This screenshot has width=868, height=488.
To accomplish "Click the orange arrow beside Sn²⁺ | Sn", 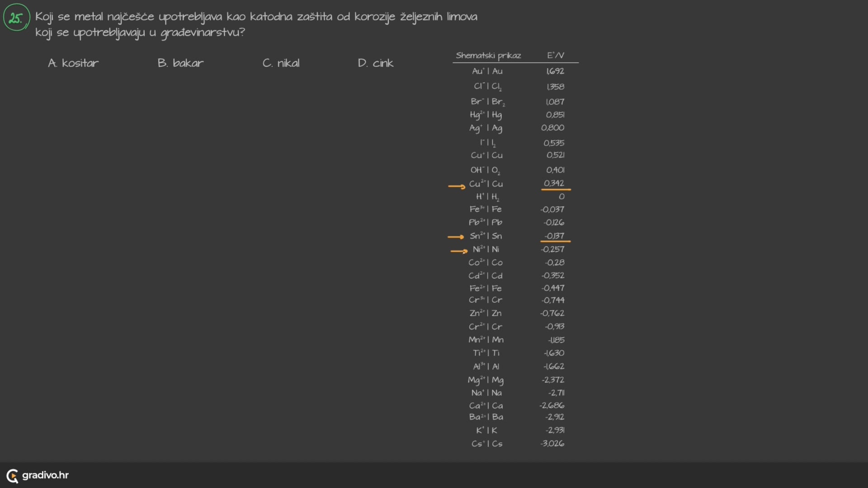I will coord(456,237).
